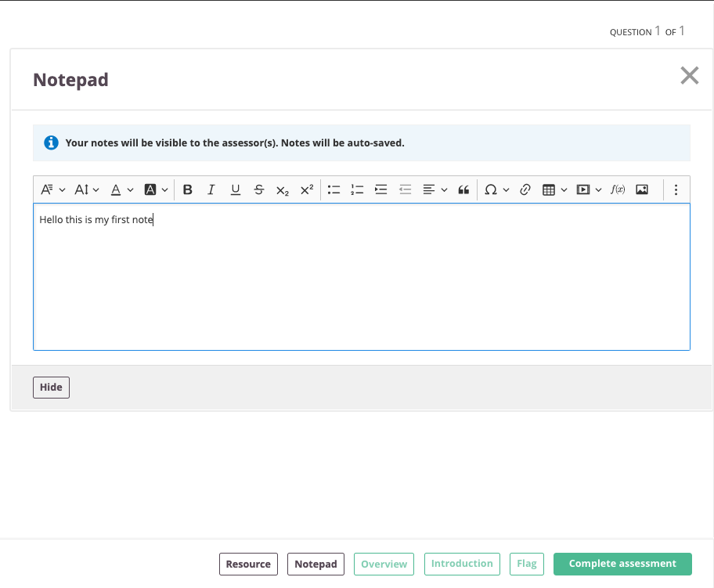Open the Overview tab

pyautogui.click(x=384, y=564)
